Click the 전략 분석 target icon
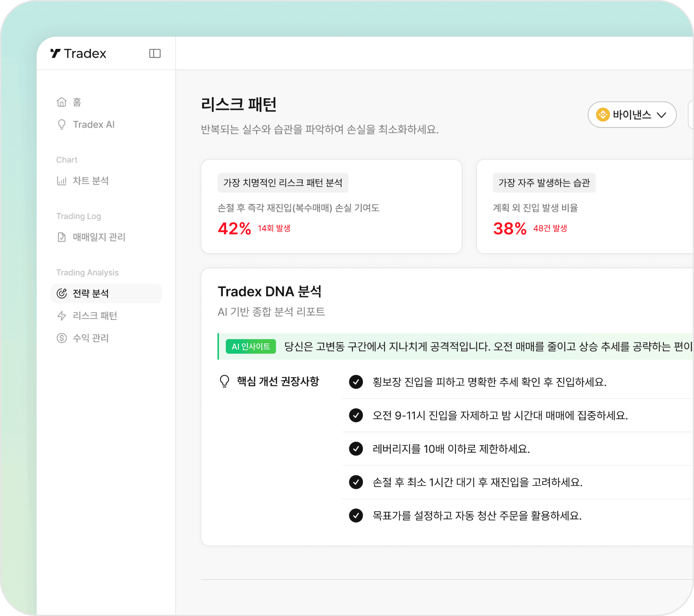The image size is (694, 616). click(x=61, y=293)
